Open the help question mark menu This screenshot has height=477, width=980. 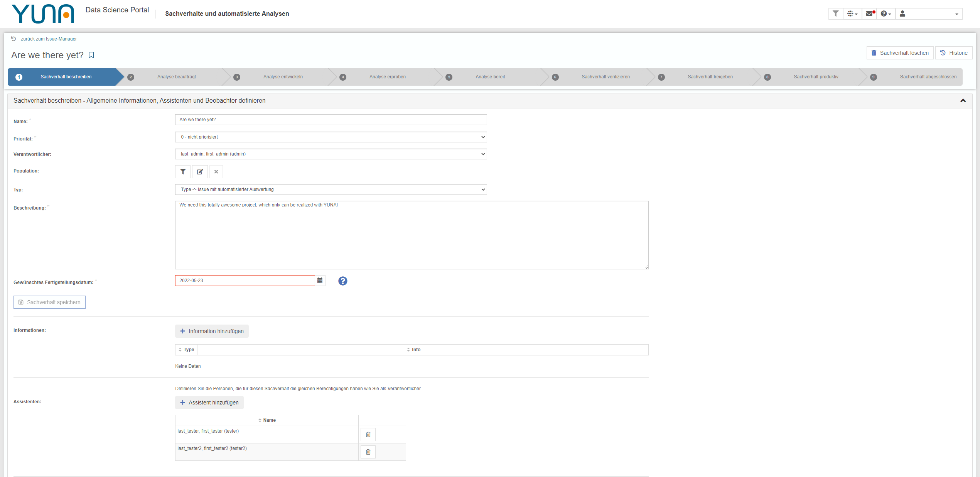point(886,14)
